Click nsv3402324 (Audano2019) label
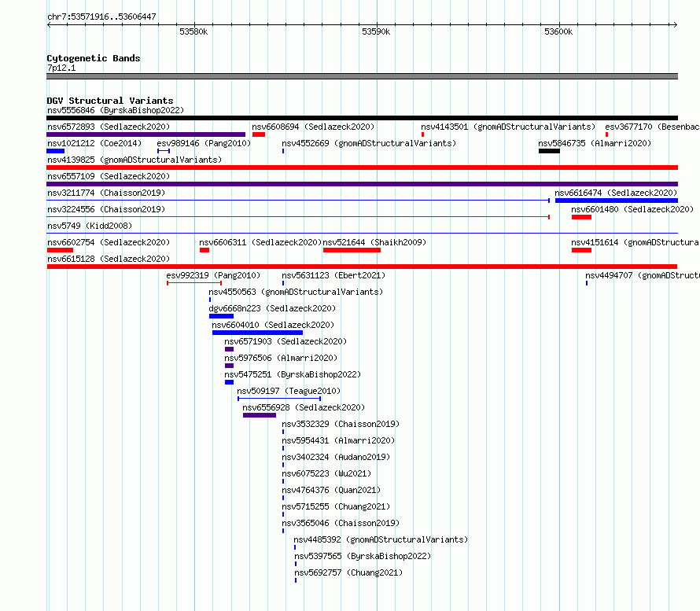700x611 pixels. [x=336, y=457]
